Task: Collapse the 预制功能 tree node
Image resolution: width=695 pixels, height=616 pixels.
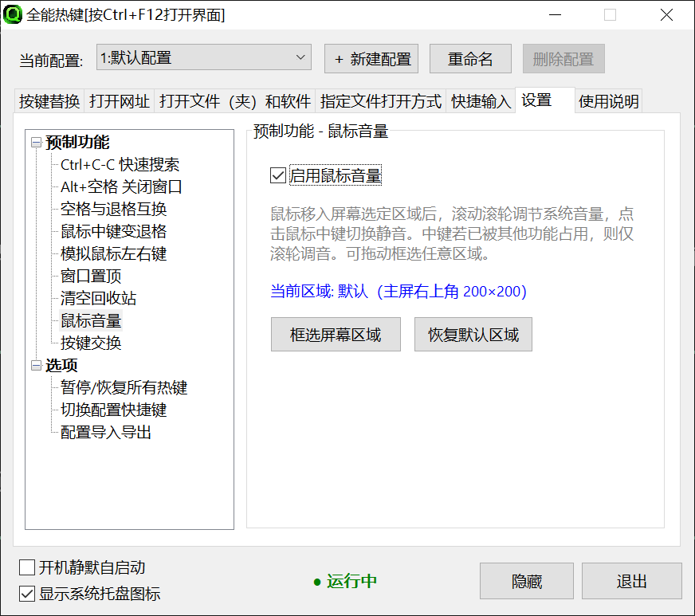Action: [x=36, y=143]
